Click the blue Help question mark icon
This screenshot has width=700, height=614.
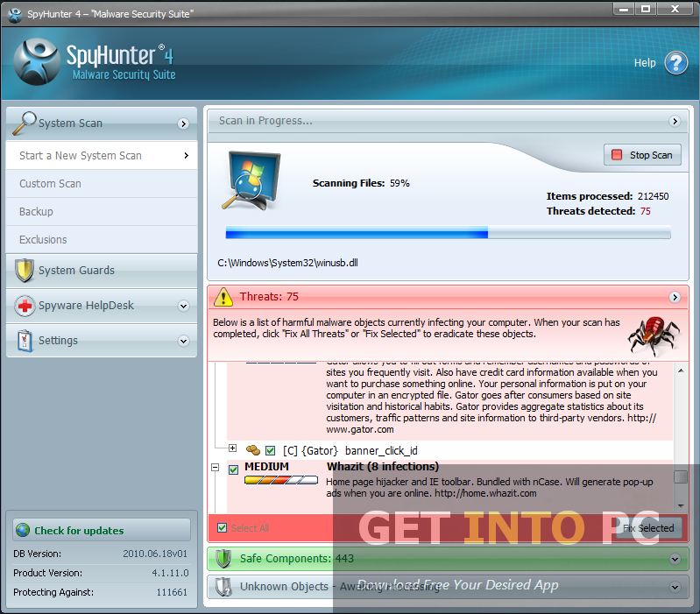tap(675, 63)
